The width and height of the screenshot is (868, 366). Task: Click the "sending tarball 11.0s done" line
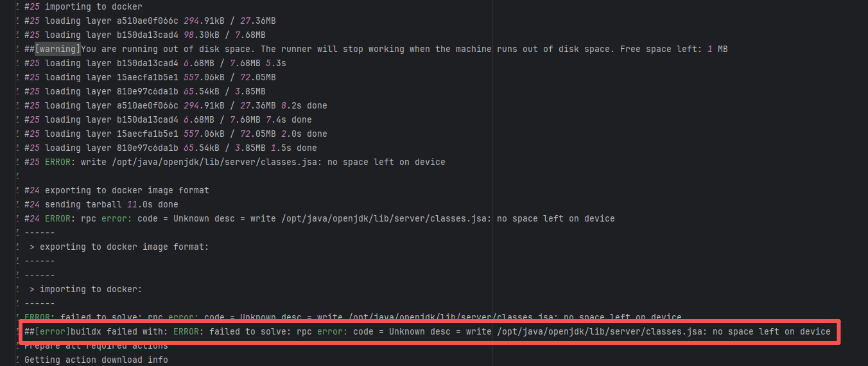[x=111, y=205]
